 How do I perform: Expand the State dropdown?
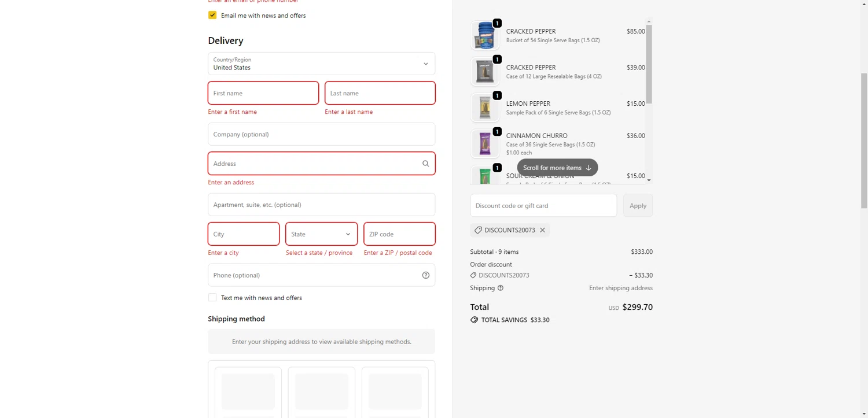click(x=321, y=234)
